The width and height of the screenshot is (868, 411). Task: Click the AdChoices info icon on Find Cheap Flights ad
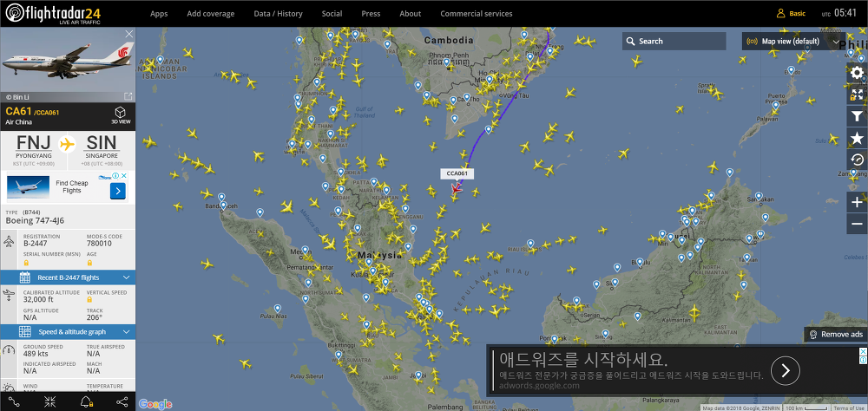tap(115, 176)
